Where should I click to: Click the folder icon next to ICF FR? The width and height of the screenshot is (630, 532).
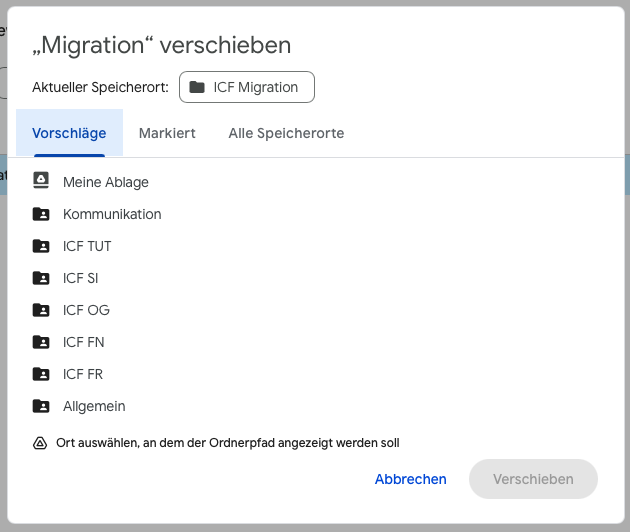point(40,374)
